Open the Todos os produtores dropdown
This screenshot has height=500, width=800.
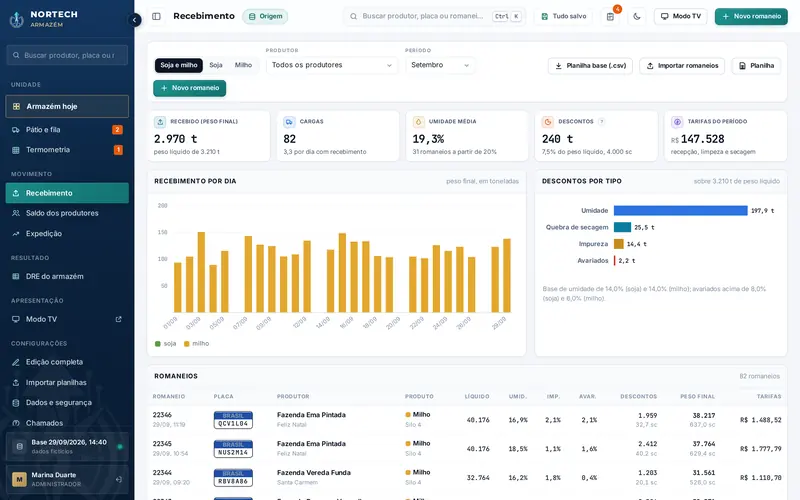[x=332, y=65]
